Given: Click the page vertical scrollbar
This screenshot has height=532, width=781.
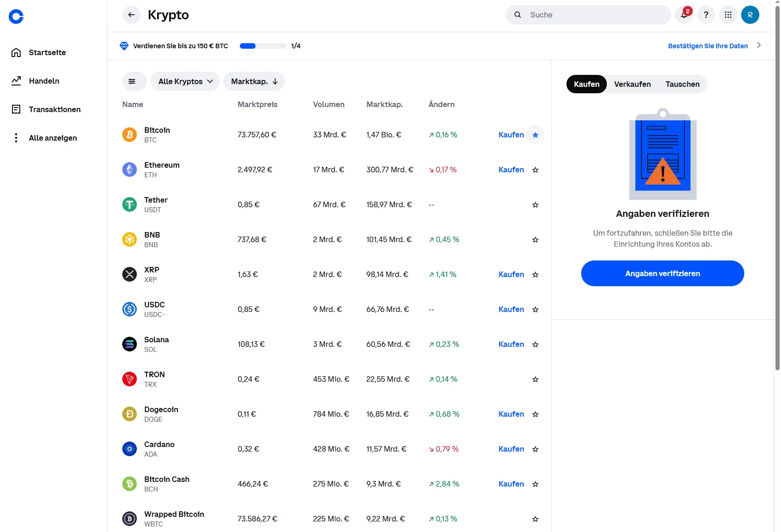Looking at the screenshot, I should click(777, 188).
